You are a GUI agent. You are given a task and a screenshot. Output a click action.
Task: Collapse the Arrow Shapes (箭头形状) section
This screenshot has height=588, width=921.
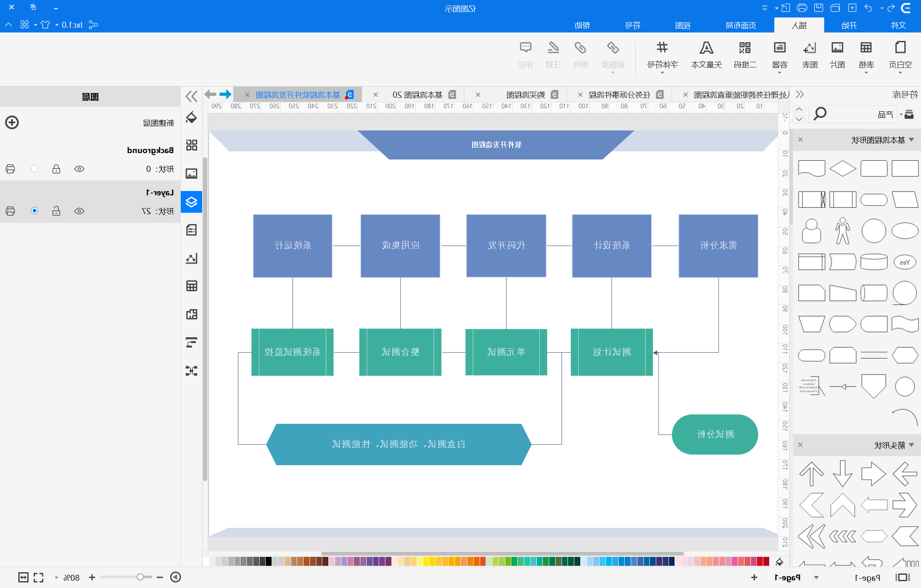(912, 445)
